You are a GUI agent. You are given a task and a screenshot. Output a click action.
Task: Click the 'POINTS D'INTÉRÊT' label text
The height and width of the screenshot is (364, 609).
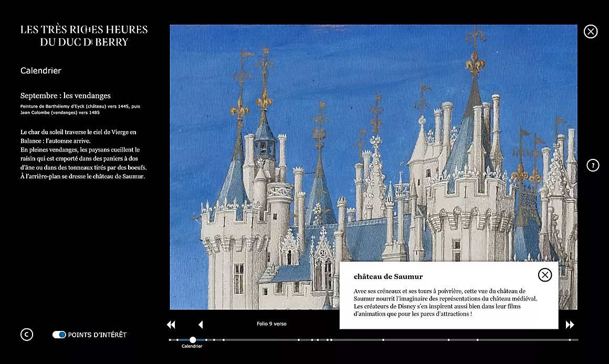[97, 335]
